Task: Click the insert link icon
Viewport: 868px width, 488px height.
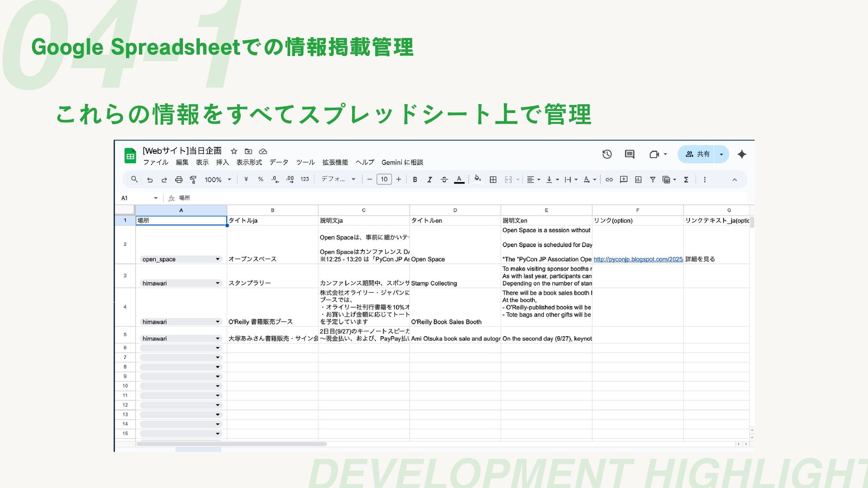Action: 609,180
